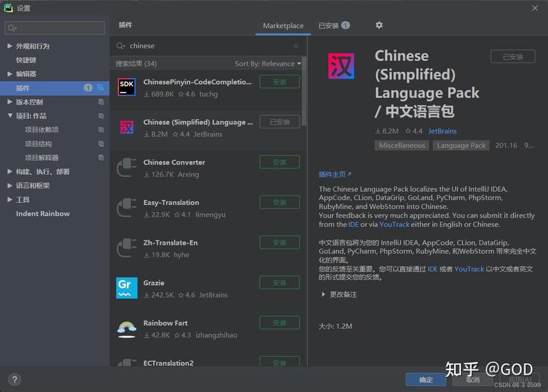
Task: Switch to Marketplace tab
Action: click(283, 25)
